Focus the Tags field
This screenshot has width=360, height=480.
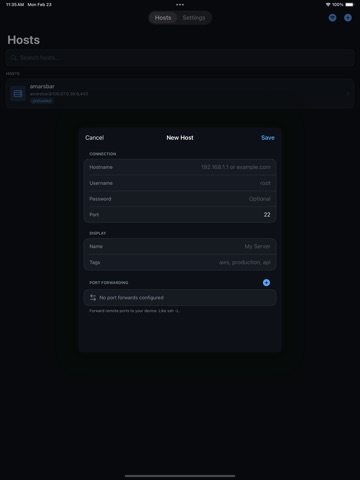pos(180,262)
